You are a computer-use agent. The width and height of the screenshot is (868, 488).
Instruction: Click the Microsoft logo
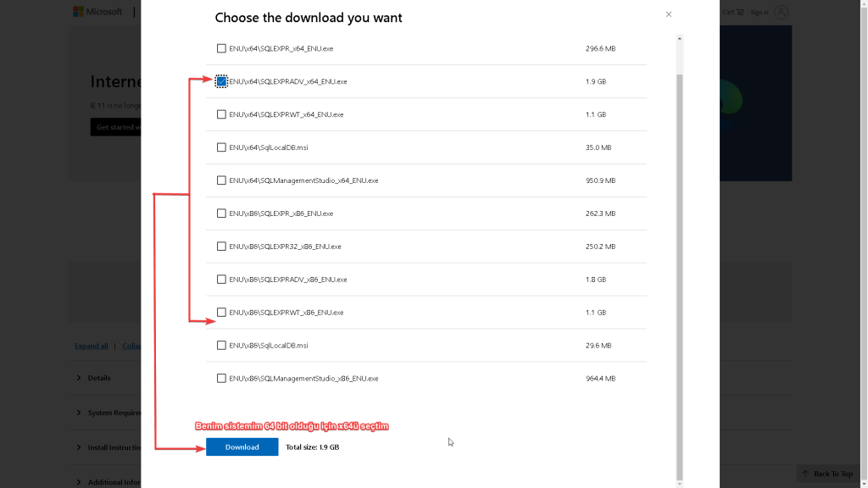tap(97, 12)
